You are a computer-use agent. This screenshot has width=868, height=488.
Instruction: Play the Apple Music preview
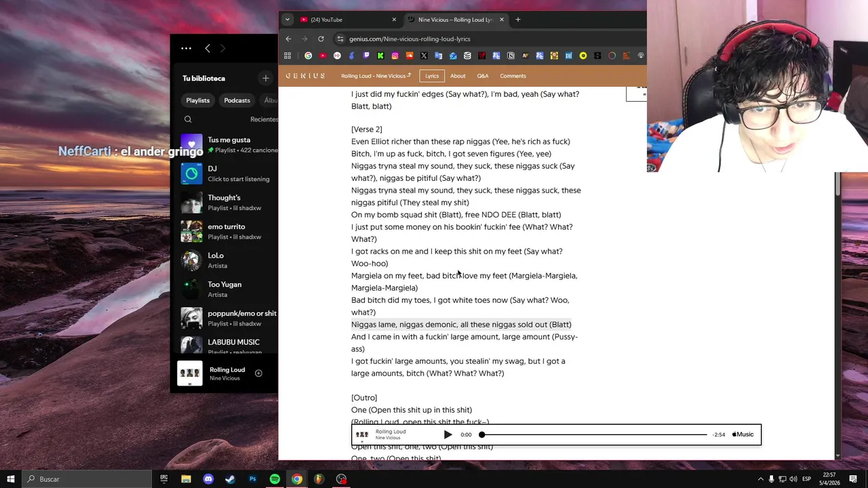448,434
